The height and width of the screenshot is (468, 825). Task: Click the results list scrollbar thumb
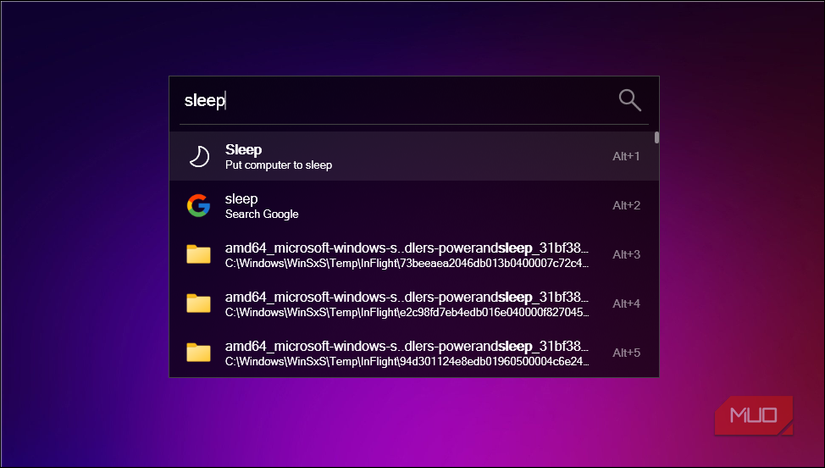click(x=657, y=137)
